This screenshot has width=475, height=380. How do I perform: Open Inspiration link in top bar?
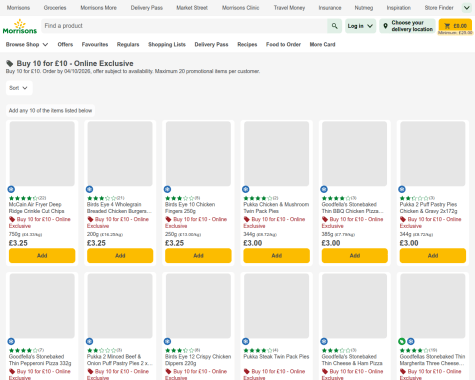399,8
